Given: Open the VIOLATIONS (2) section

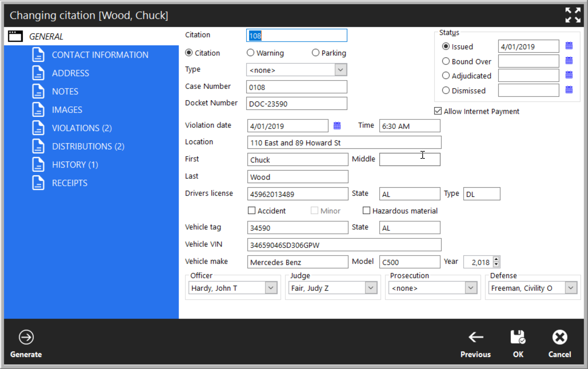Looking at the screenshot, I should click(x=82, y=128).
